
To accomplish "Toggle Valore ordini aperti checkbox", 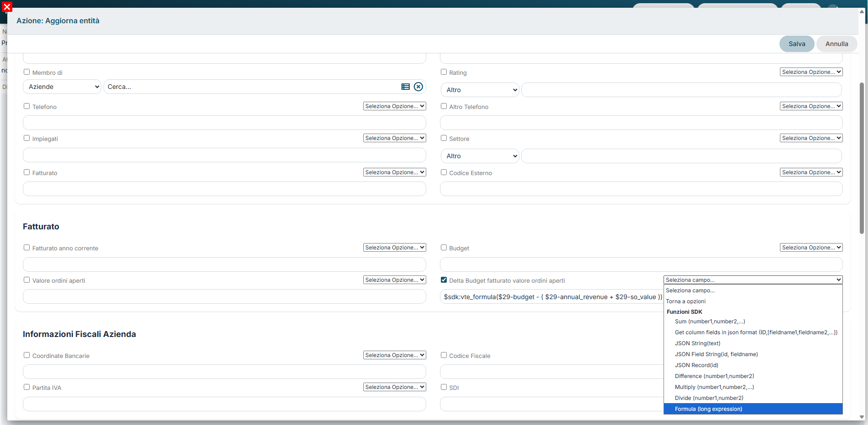I will point(26,280).
